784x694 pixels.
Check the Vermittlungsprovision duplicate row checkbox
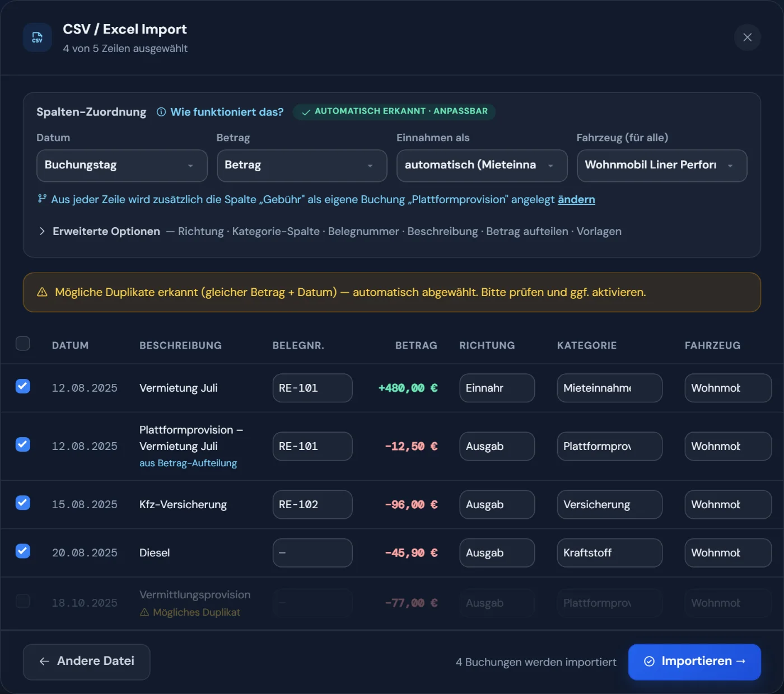pos(23,601)
